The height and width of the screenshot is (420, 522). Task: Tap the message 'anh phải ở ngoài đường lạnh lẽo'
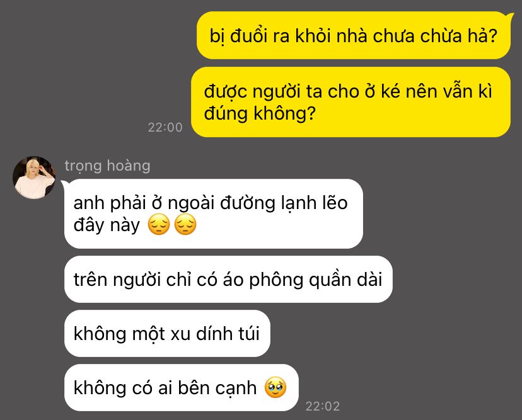213,214
